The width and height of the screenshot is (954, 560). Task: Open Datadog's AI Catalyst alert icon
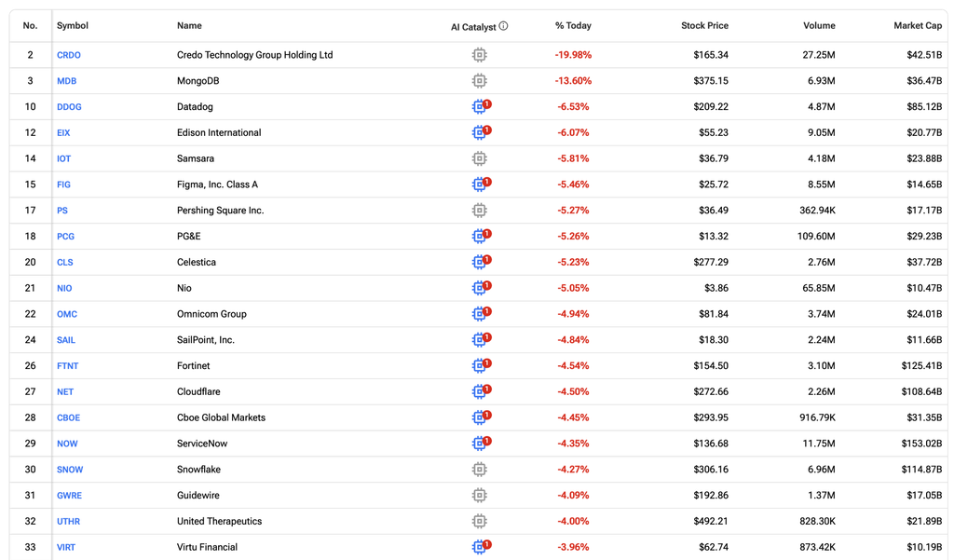(x=482, y=106)
